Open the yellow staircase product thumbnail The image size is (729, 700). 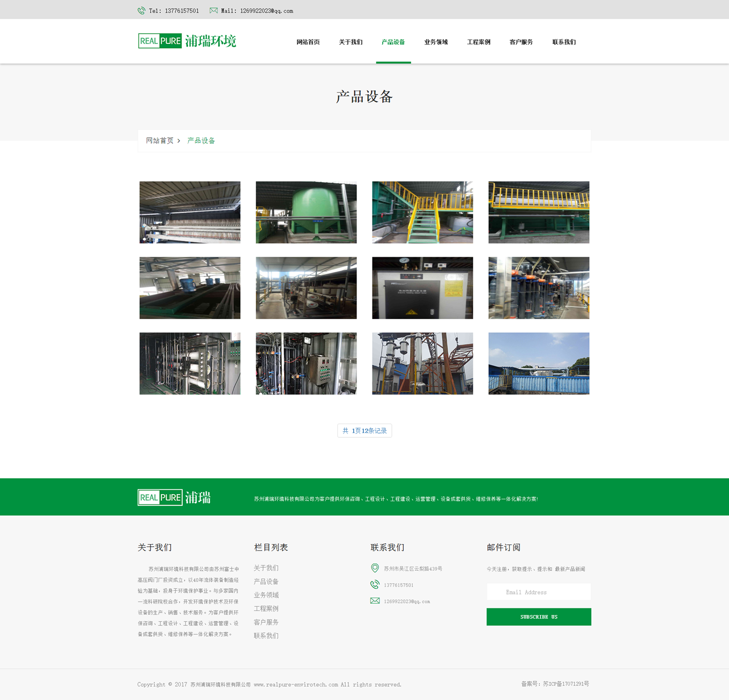[x=422, y=212]
